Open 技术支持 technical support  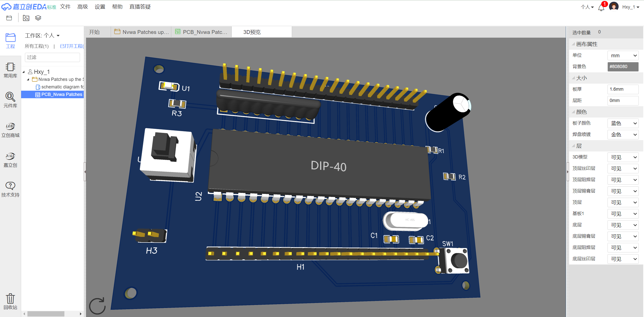(10, 189)
